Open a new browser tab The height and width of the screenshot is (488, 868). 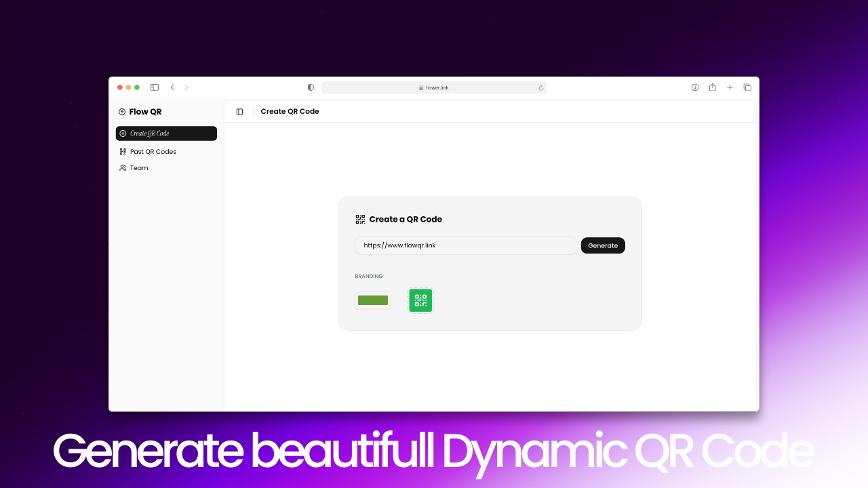(730, 87)
